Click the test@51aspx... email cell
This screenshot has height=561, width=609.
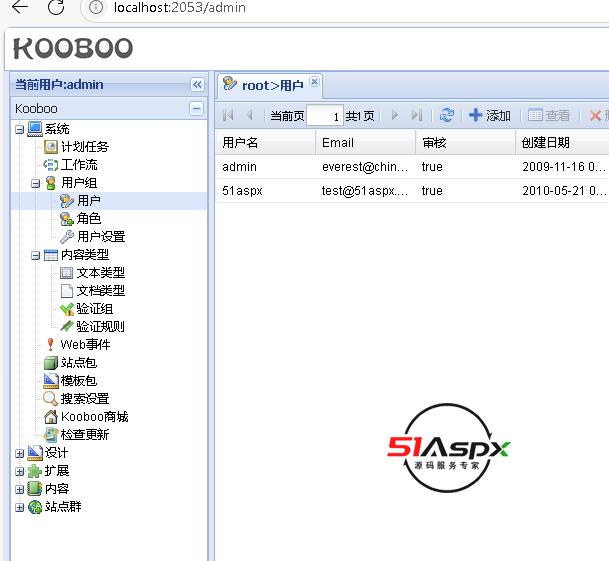coord(365,191)
